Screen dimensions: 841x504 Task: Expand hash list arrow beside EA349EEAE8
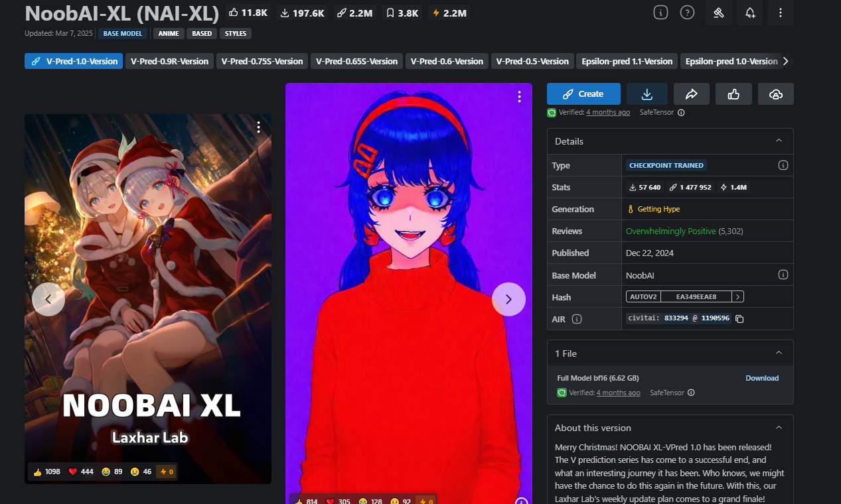point(738,296)
